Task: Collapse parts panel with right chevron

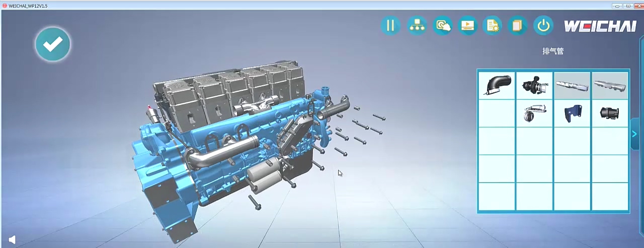Action: click(x=634, y=134)
